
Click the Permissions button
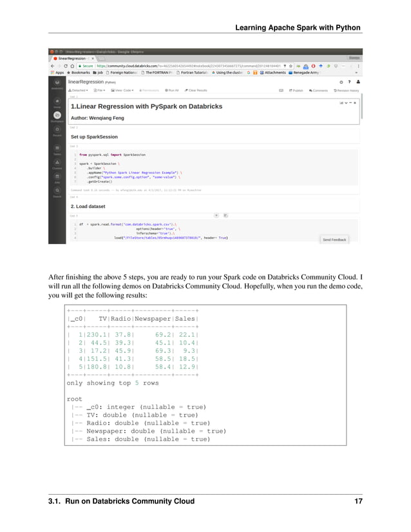click(149, 91)
